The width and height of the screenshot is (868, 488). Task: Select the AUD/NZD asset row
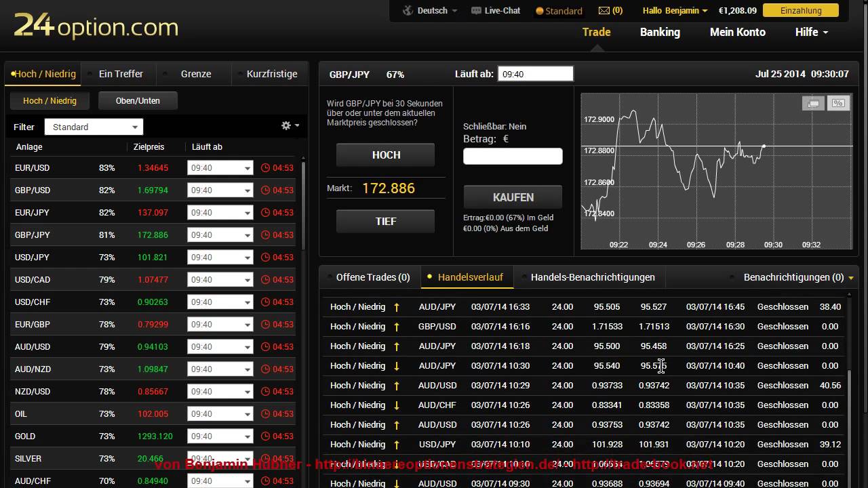[x=153, y=369]
